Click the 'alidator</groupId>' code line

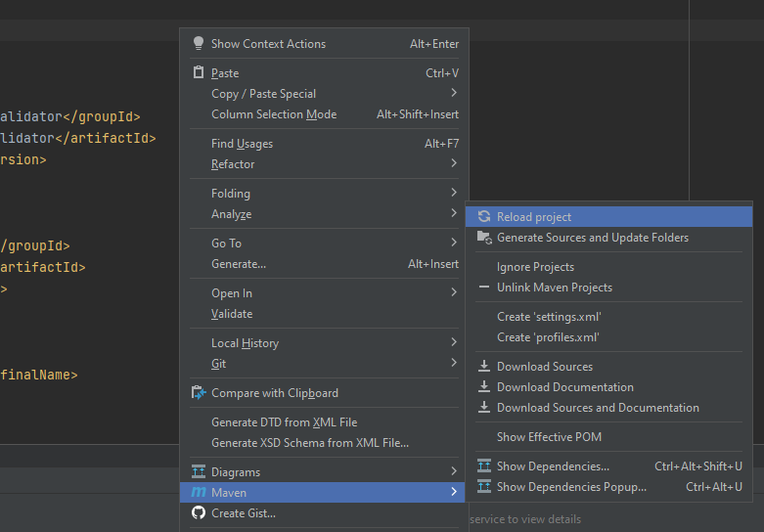[70, 117]
